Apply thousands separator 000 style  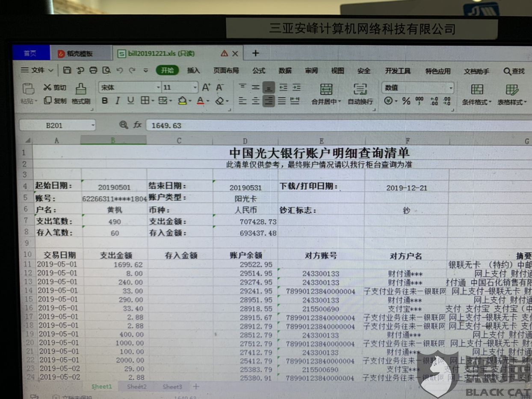point(420,101)
